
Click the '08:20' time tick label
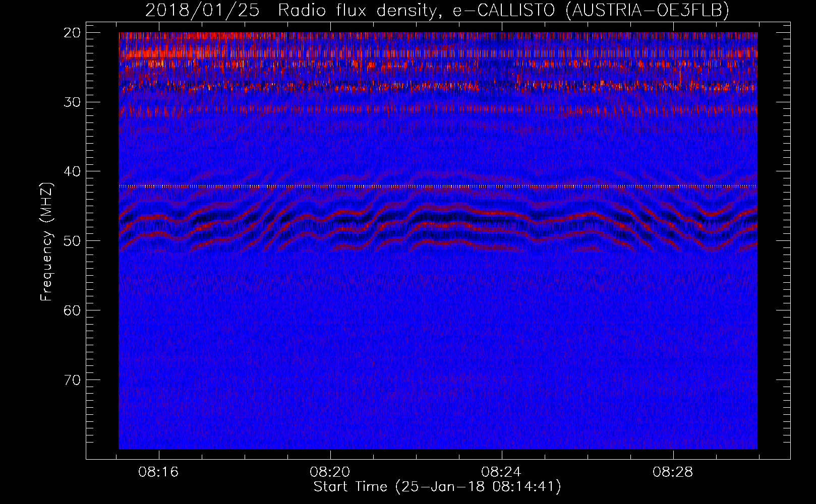click(x=330, y=472)
